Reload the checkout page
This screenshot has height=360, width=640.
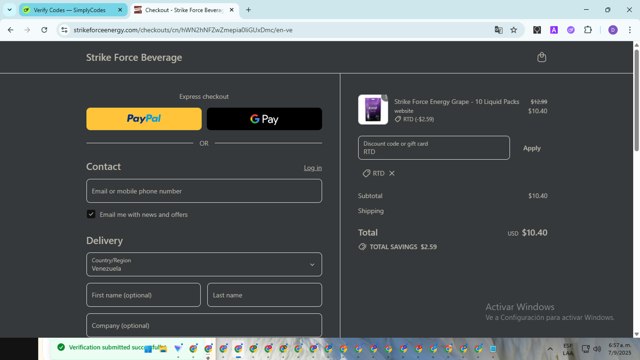44,30
